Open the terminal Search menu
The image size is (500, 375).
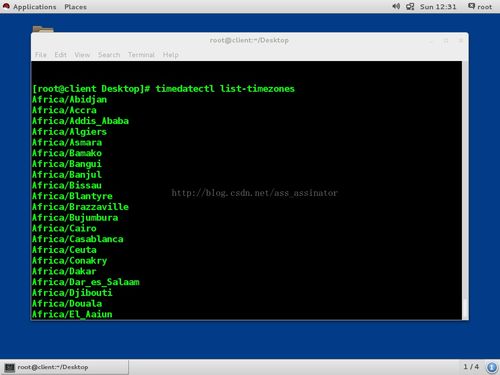(109, 55)
